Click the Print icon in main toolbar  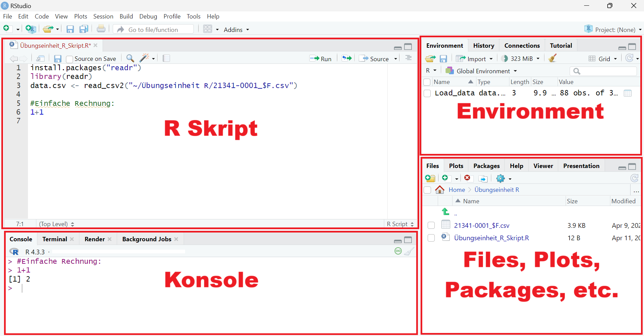(x=101, y=29)
